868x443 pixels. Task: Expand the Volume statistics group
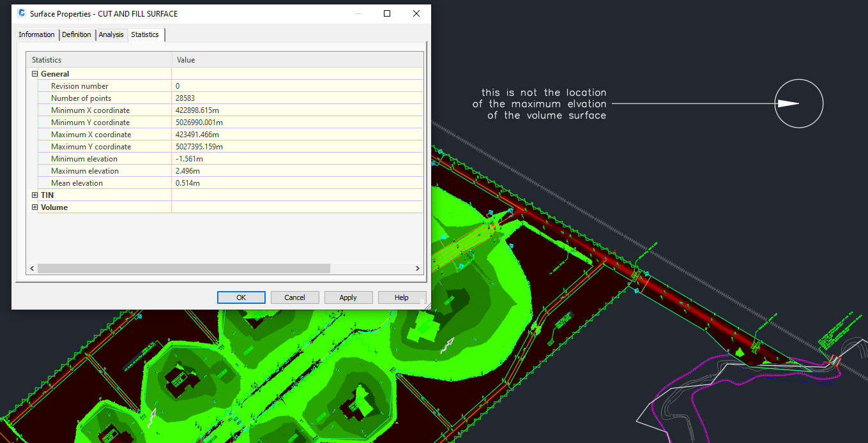[34, 207]
